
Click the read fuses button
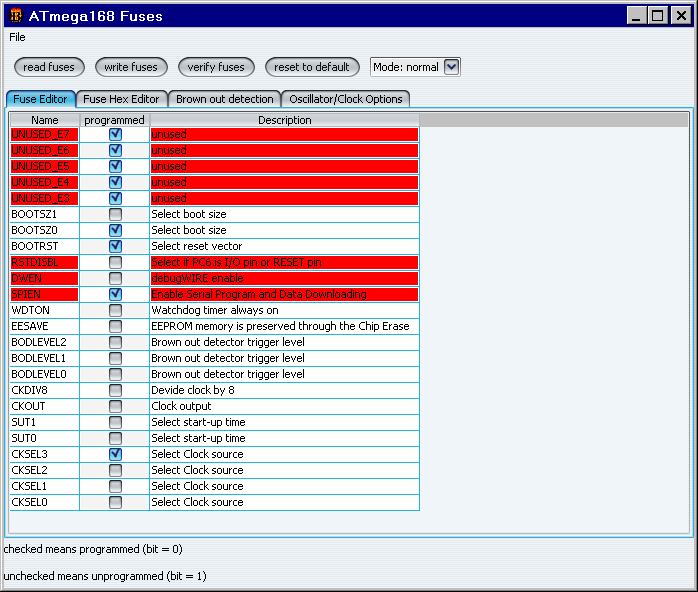pos(49,67)
